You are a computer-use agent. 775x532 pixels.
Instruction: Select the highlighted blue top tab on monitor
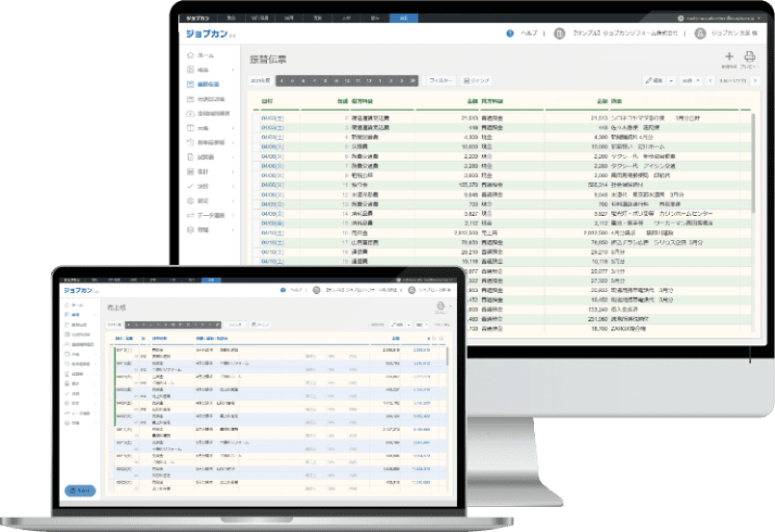[x=402, y=18]
